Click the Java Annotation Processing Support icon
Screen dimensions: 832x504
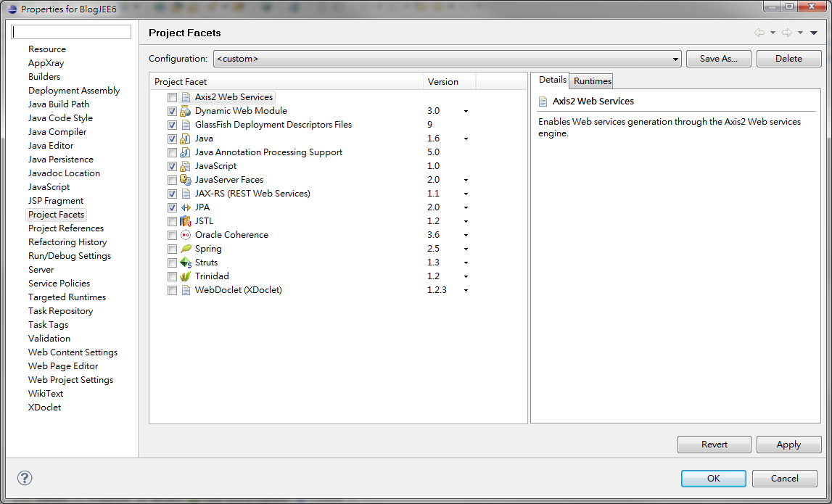[185, 152]
